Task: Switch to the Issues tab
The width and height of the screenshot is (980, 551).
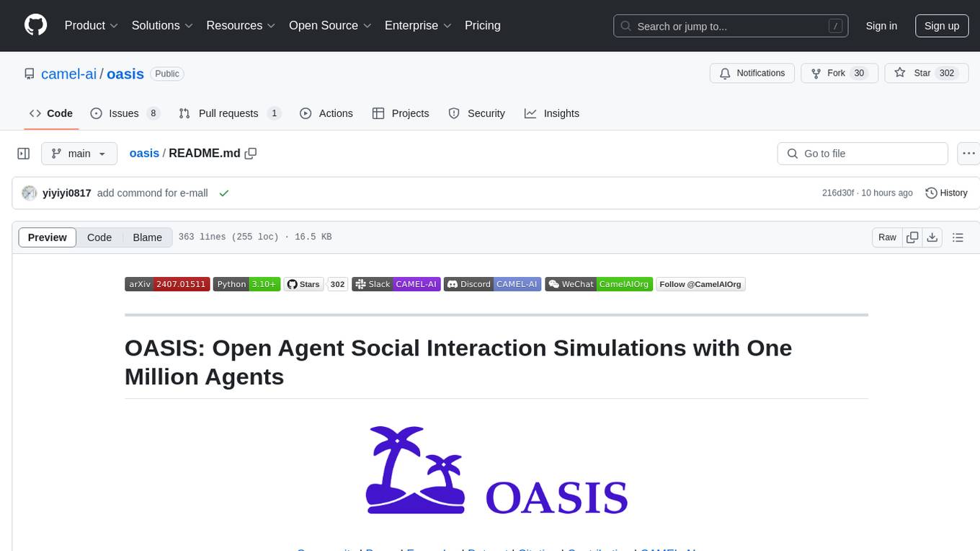Action: tap(125, 113)
